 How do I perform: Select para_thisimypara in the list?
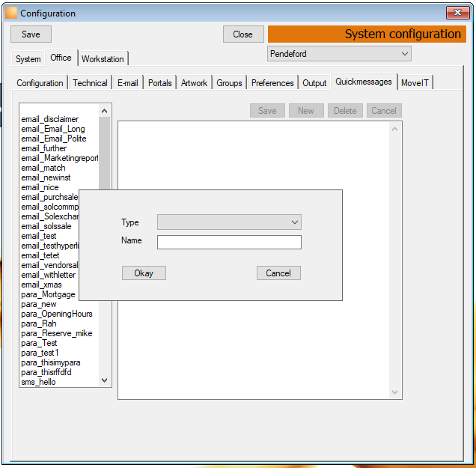click(x=51, y=362)
